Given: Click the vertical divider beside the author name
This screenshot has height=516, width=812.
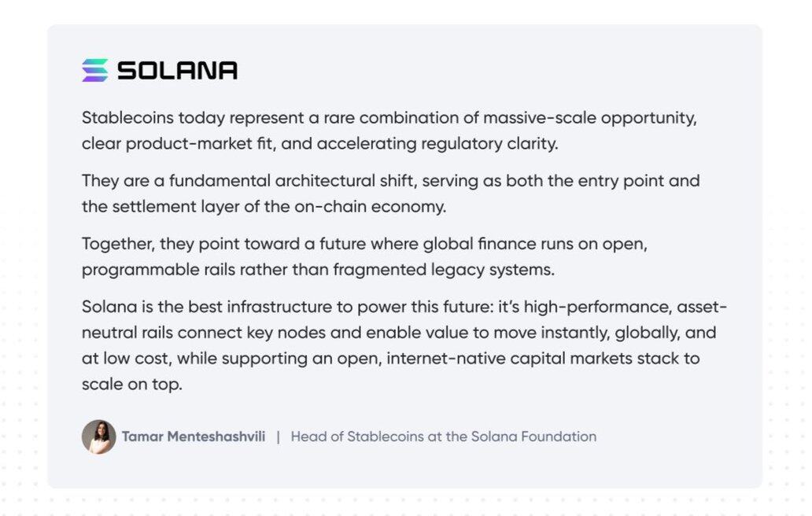Looking at the screenshot, I should point(278,437).
